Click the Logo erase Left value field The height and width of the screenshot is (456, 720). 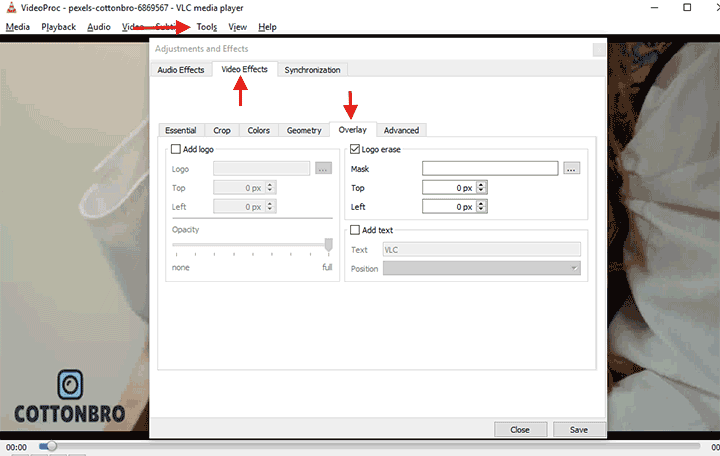[450, 207]
